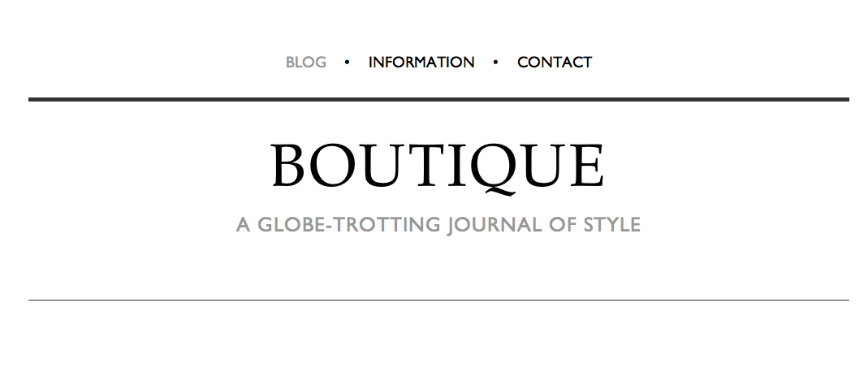Click the letter T in BOUTIQUE

point(423,167)
